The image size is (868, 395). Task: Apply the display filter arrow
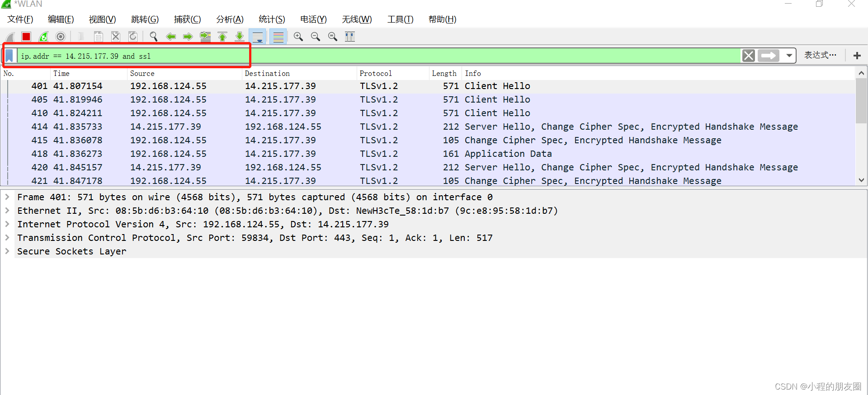point(769,56)
